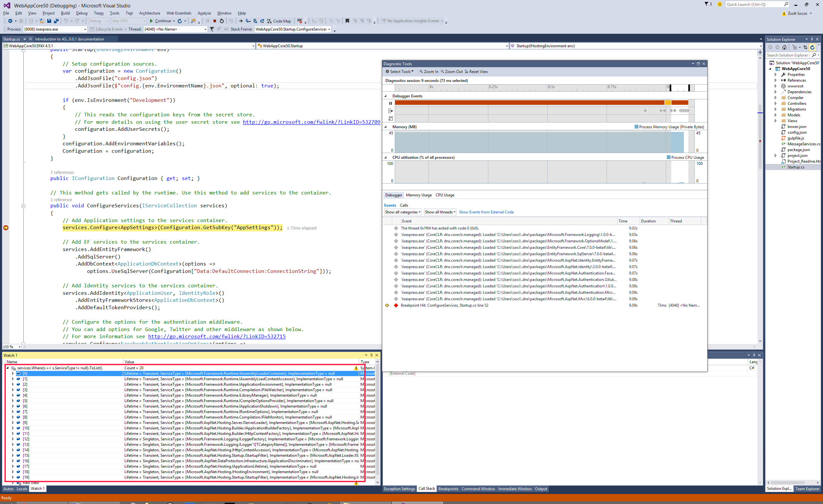Image resolution: width=823 pixels, height=504 pixels.
Task: Click the Solution Explorer Refresh icon
Action: (x=812, y=48)
